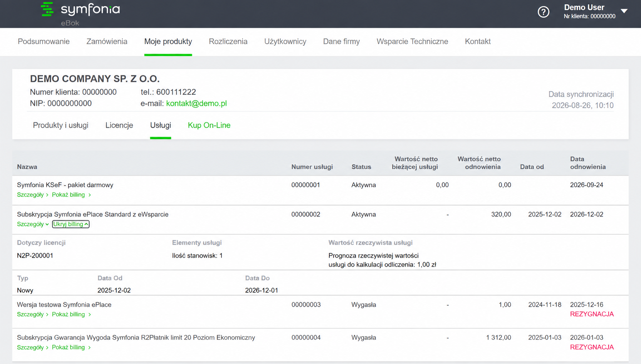Click REZYGNACJA for service 00000003
Viewport: 641px width, 364px height.
tap(592, 314)
